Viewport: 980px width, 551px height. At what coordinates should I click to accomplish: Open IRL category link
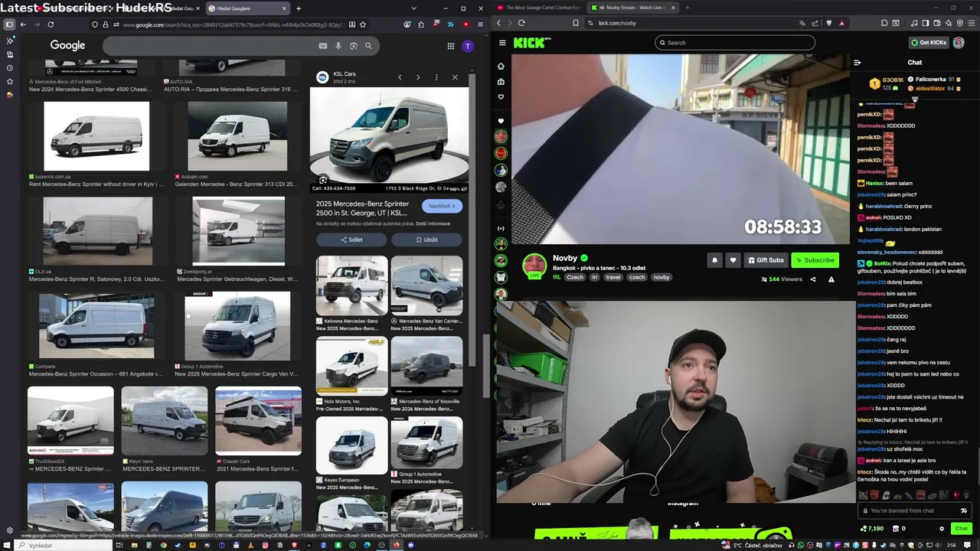coord(557,277)
